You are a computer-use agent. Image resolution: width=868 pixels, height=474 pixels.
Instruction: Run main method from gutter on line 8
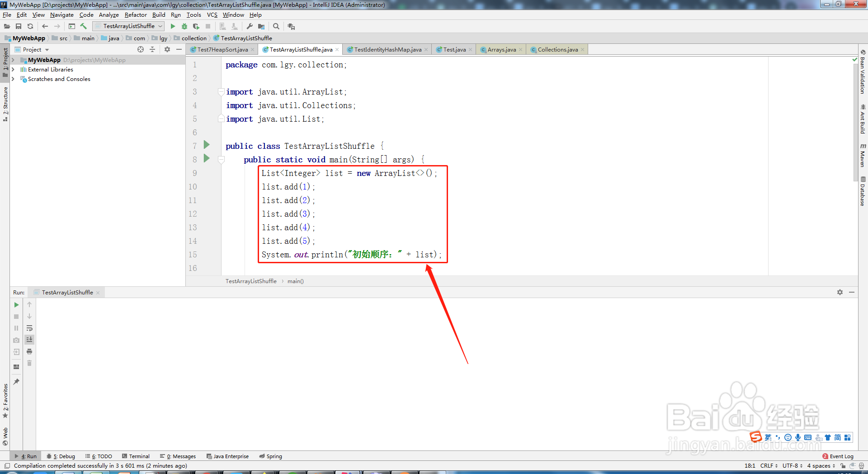(x=207, y=158)
